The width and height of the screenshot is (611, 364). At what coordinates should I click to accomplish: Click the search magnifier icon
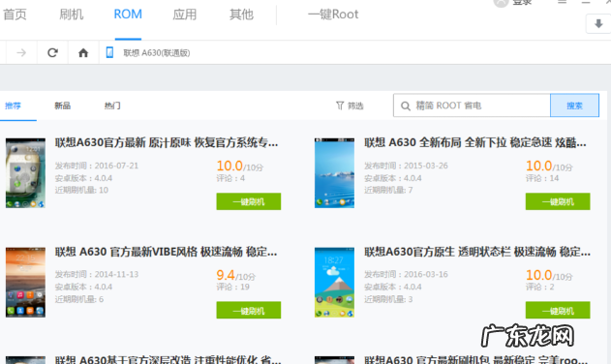point(406,106)
